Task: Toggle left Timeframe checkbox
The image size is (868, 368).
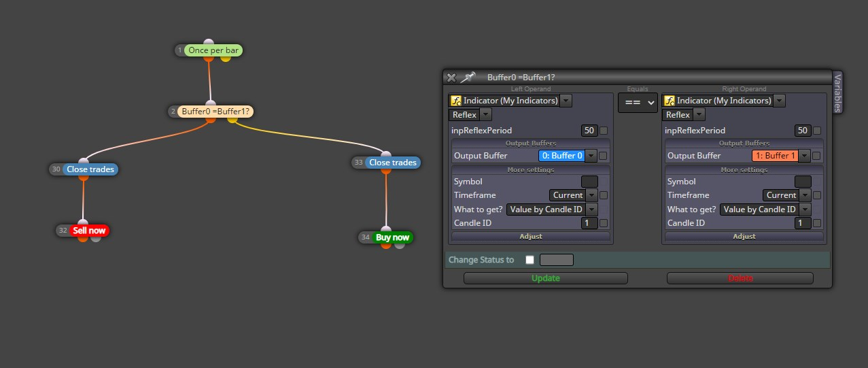Action: click(x=604, y=195)
